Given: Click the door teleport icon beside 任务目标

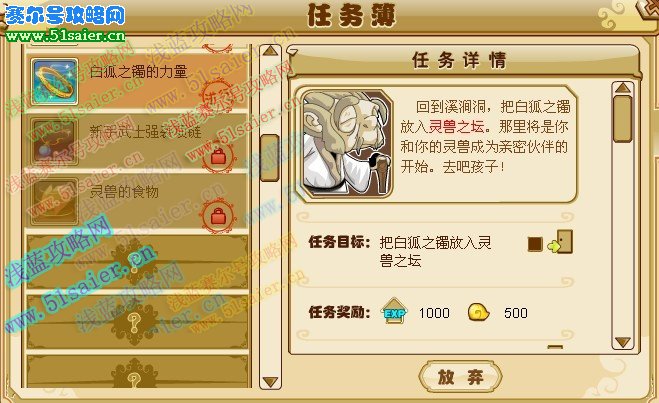Looking at the screenshot, I should coord(561,242).
